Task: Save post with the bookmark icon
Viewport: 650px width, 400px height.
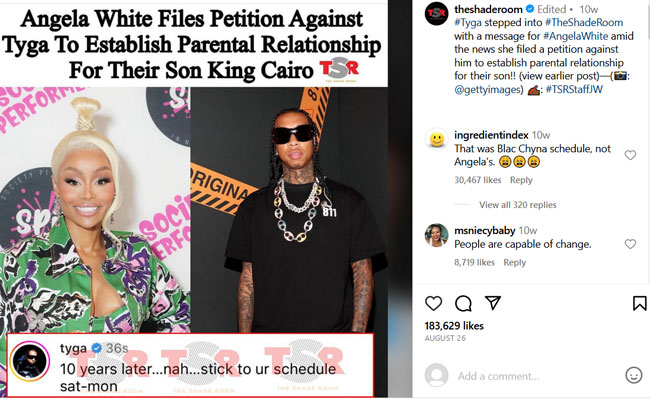Action: click(x=639, y=303)
